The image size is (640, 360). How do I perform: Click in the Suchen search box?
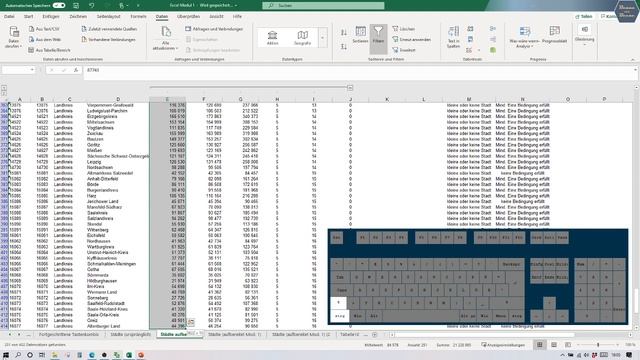point(323,5)
